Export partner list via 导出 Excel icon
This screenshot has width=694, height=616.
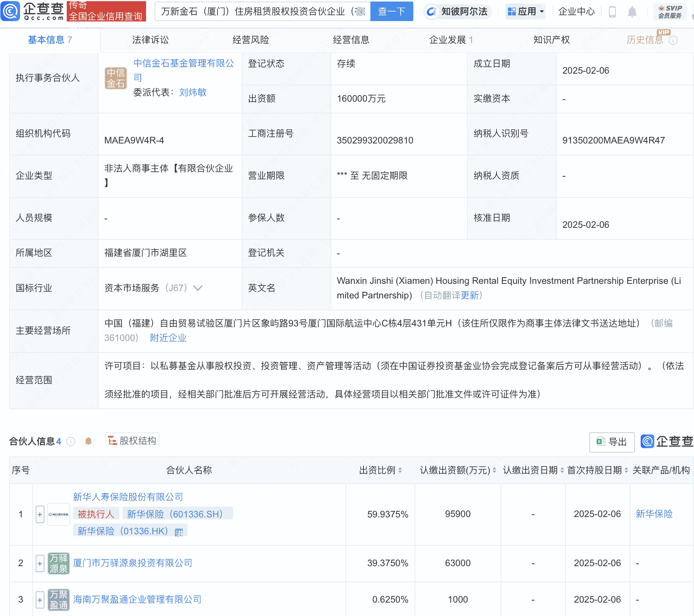point(612,442)
